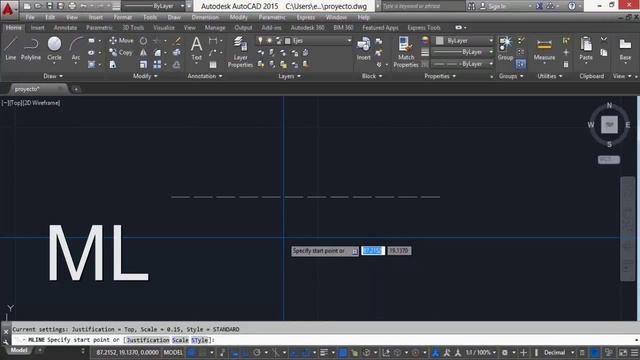Click the STyle command option
640x360 pixels.
click(200, 340)
